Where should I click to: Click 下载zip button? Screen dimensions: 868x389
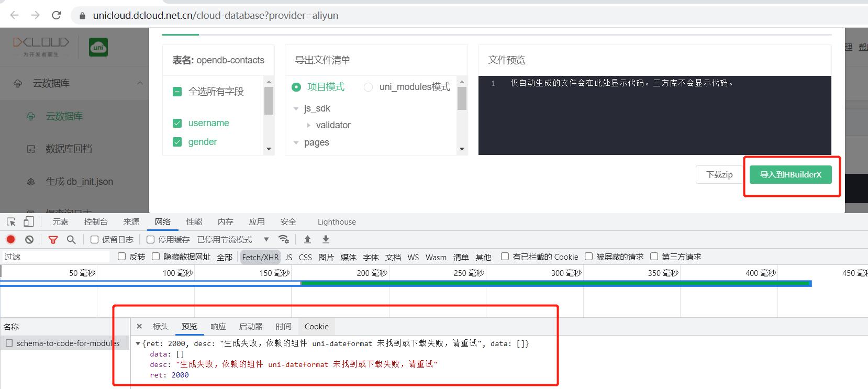click(719, 175)
